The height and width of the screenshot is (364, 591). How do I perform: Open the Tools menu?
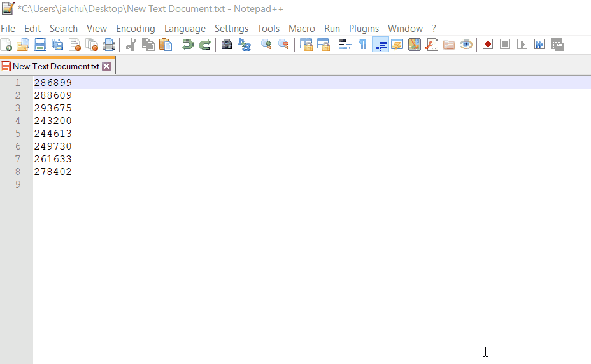click(x=268, y=29)
